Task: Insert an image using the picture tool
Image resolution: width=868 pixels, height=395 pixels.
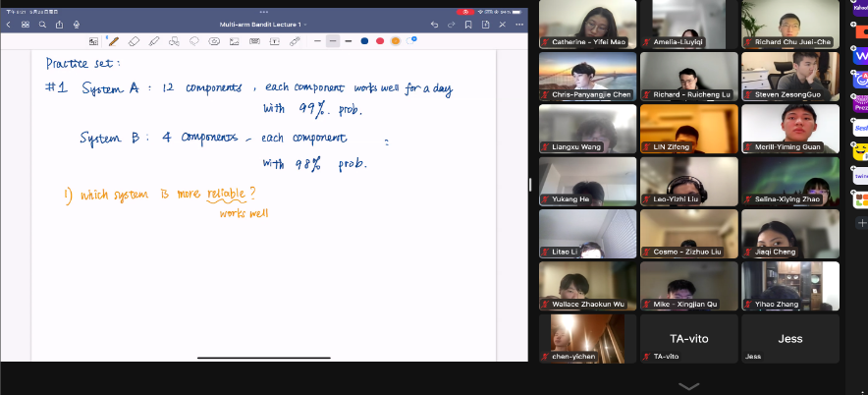Action: coord(234,41)
